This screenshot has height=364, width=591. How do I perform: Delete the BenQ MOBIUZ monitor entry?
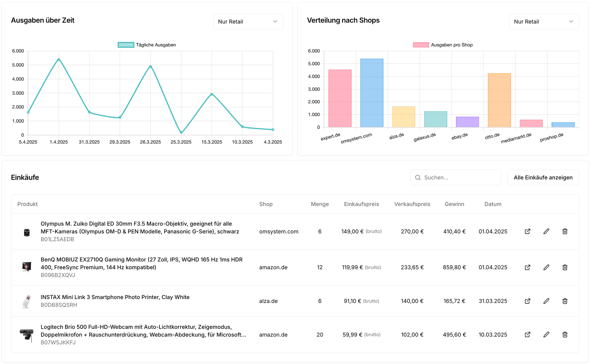coord(565,267)
